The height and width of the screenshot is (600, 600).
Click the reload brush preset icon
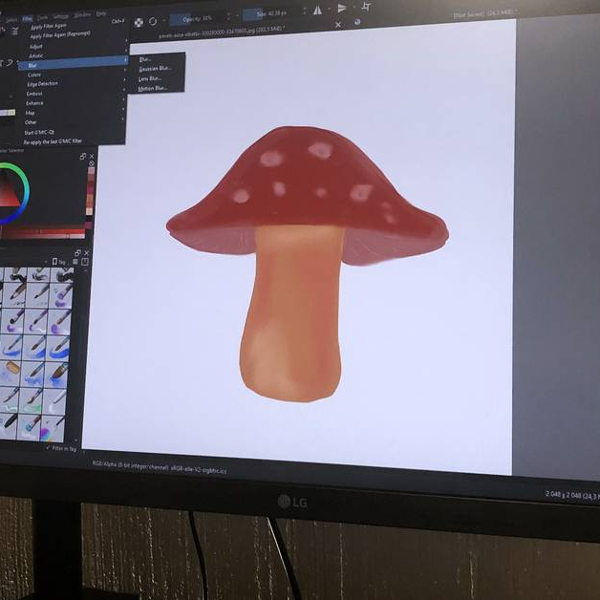153,21
